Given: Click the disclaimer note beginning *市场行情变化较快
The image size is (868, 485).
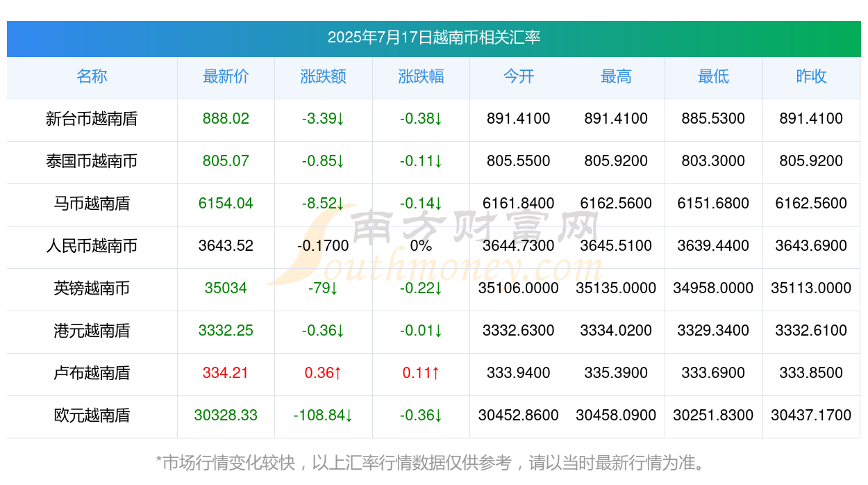Looking at the screenshot, I should click(433, 463).
